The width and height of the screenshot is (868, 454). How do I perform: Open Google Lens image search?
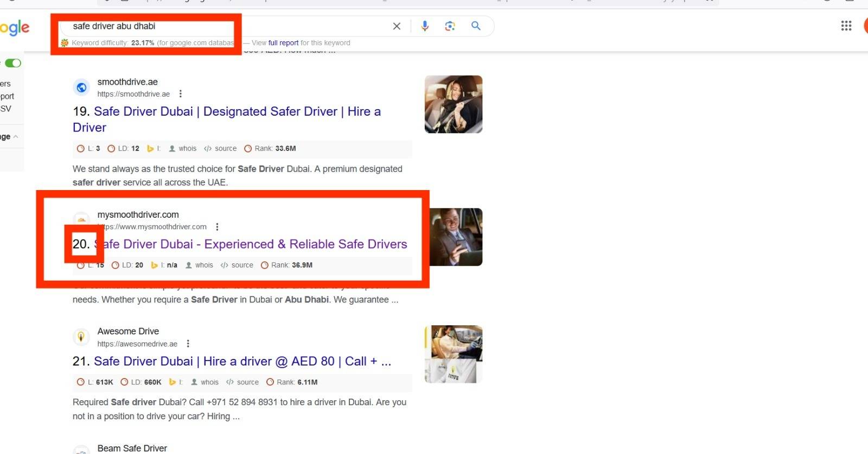pyautogui.click(x=450, y=26)
